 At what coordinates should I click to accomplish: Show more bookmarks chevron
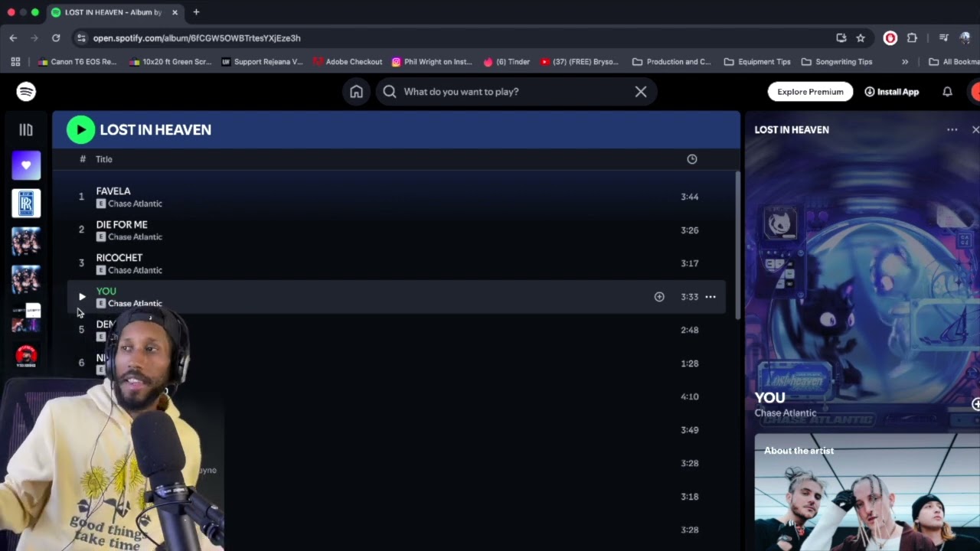(x=905, y=62)
